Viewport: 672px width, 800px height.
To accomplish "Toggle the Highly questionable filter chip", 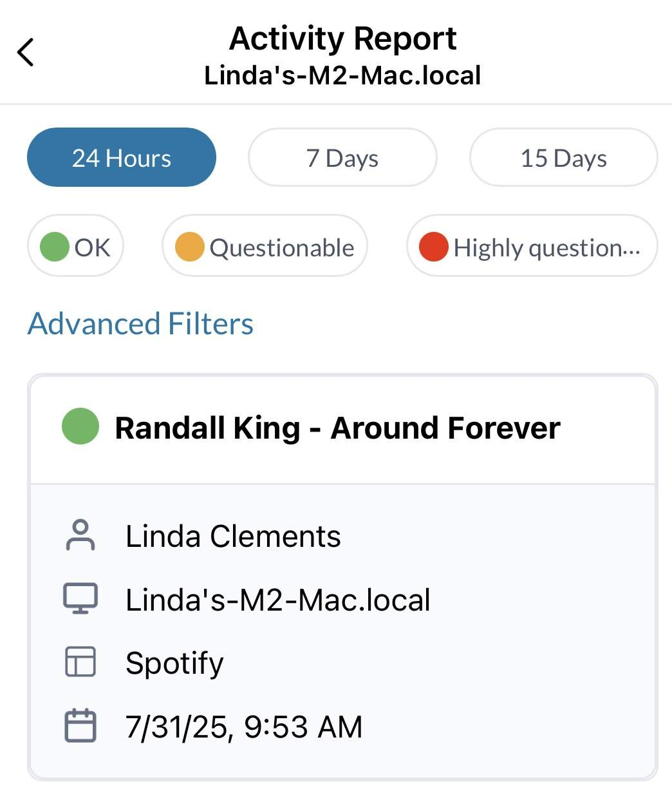I will [x=532, y=246].
